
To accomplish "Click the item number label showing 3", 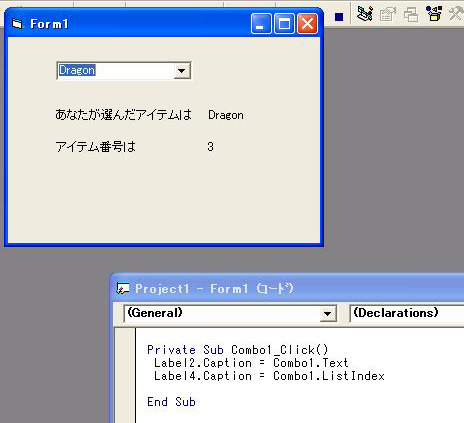I will (x=210, y=147).
